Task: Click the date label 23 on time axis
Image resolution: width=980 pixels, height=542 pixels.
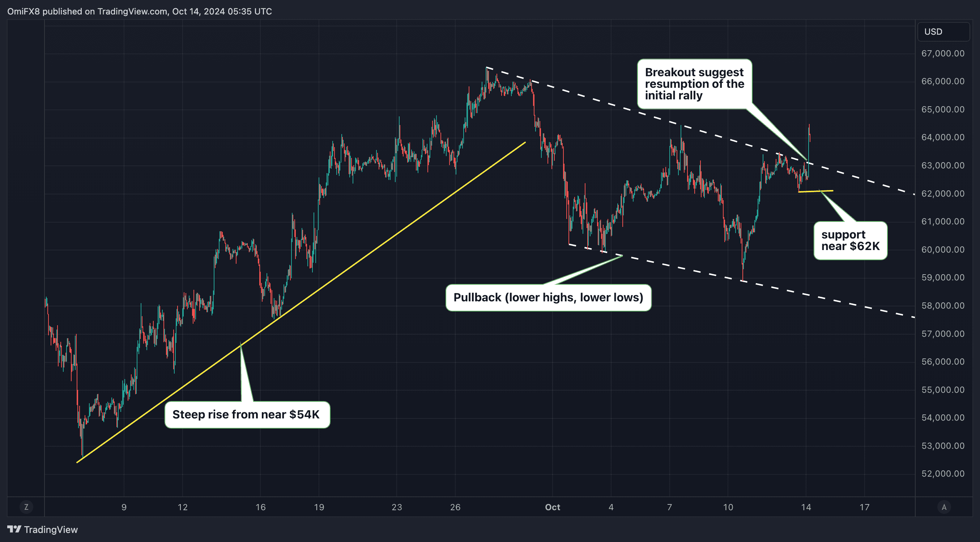Action: (397, 507)
